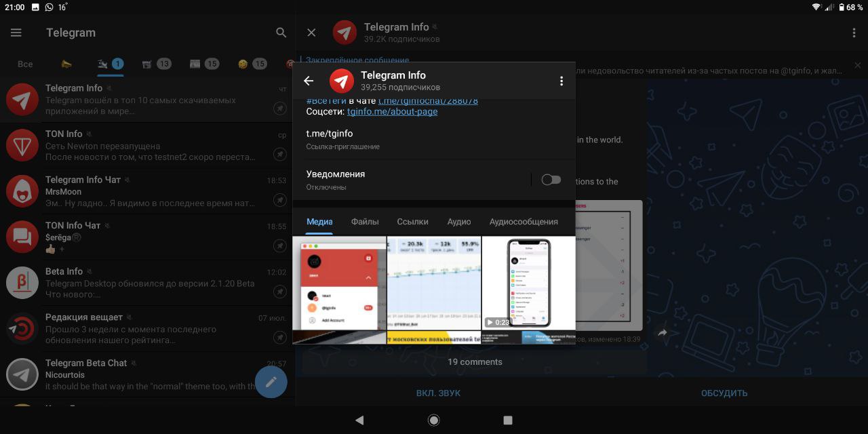The width and height of the screenshot is (868, 434).
Task: Open the hamburger navigation menu
Action: click(x=16, y=33)
